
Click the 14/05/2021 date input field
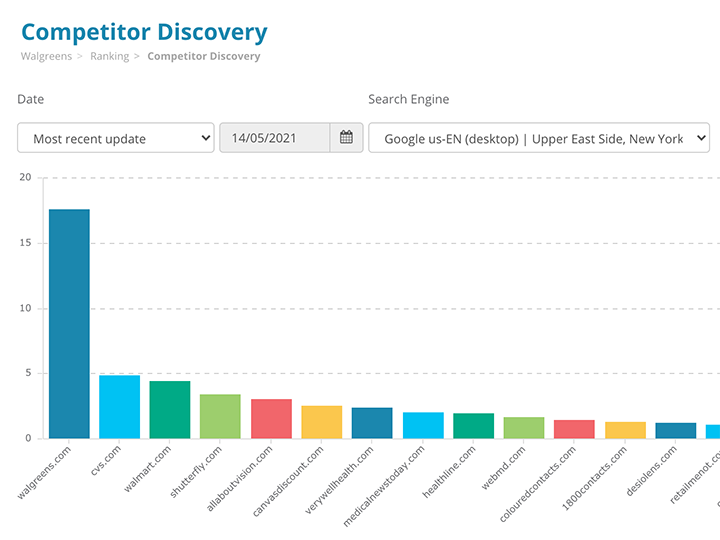(x=275, y=138)
